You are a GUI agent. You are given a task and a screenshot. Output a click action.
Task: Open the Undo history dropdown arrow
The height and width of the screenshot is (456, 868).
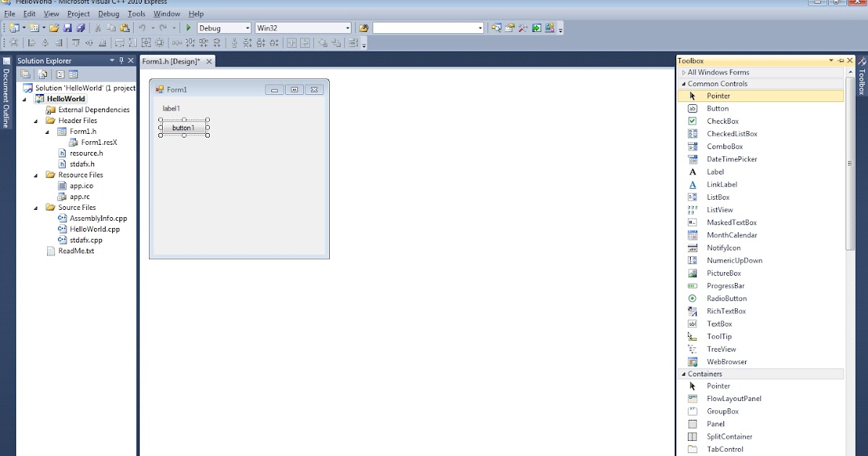point(153,28)
